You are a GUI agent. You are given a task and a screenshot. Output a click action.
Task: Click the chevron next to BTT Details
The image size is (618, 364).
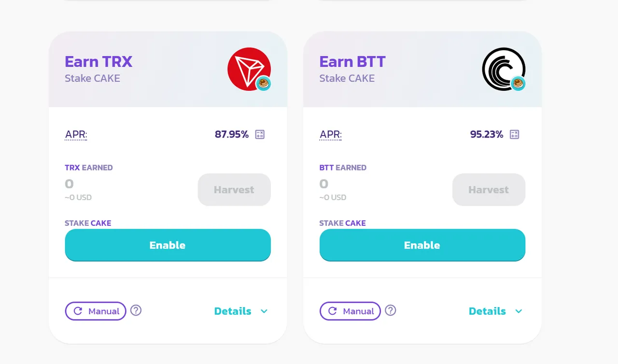click(x=519, y=311)
